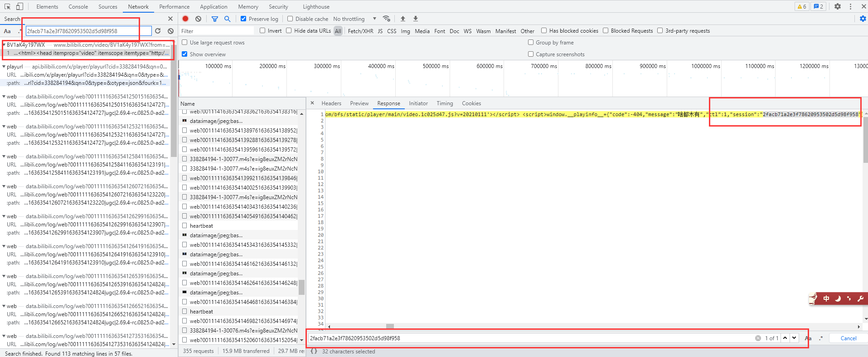Enable the Group by frame checkbox

(x=531, y=42)
